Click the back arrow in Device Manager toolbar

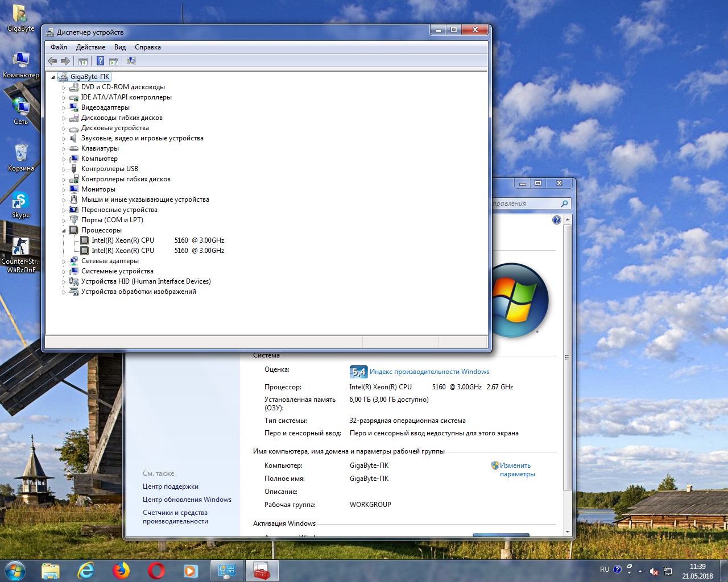[x=53, y=61]
